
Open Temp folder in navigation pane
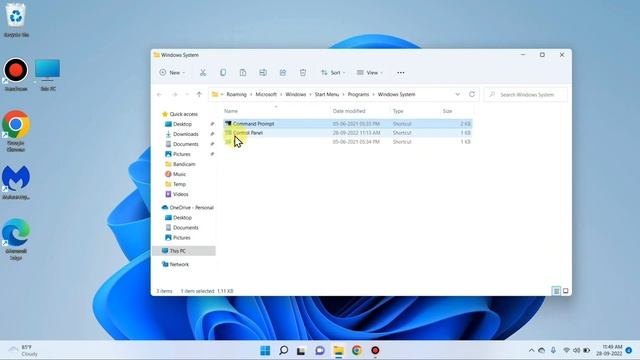pos(176,184)
